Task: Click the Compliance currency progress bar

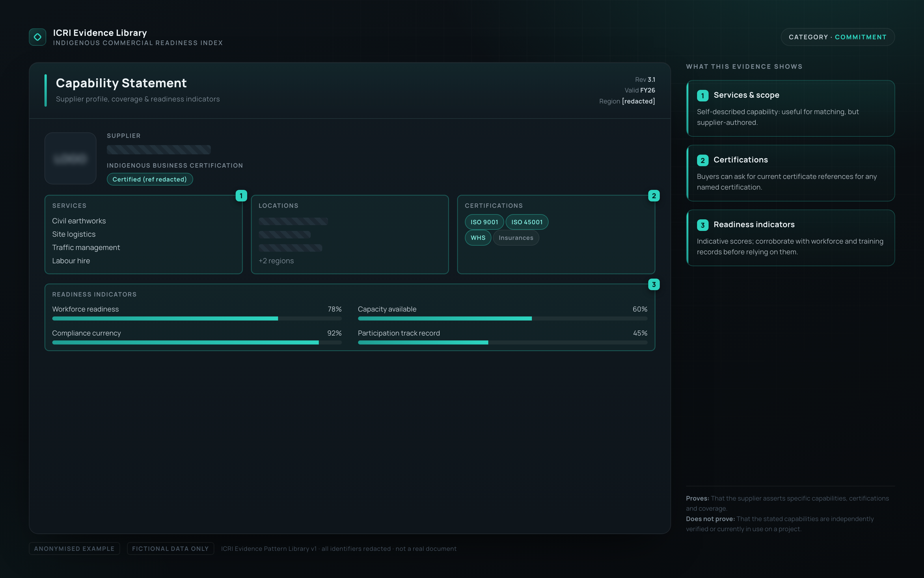Action: tap(197, 342)
